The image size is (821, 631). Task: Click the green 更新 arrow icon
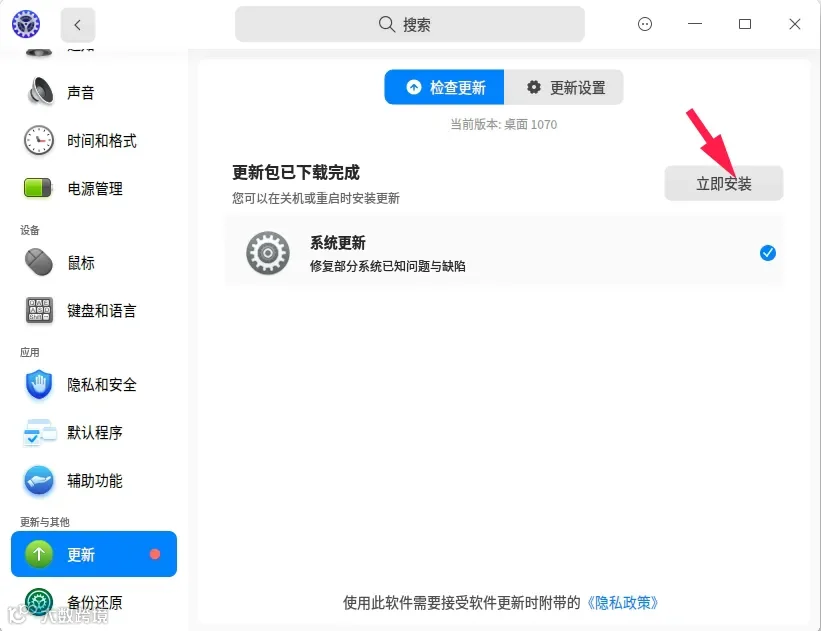tap(39, 554)
